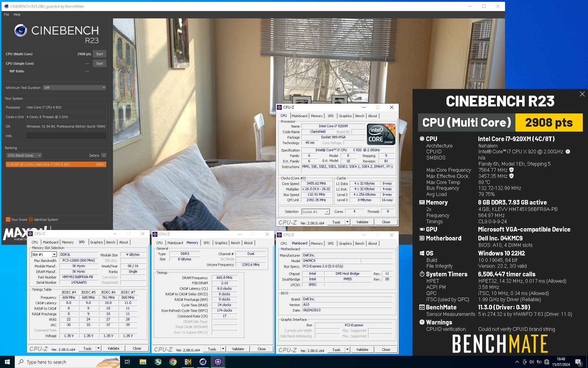Click the Meet Now camera tray icon
588x368 pixels.
click(525, 362)
